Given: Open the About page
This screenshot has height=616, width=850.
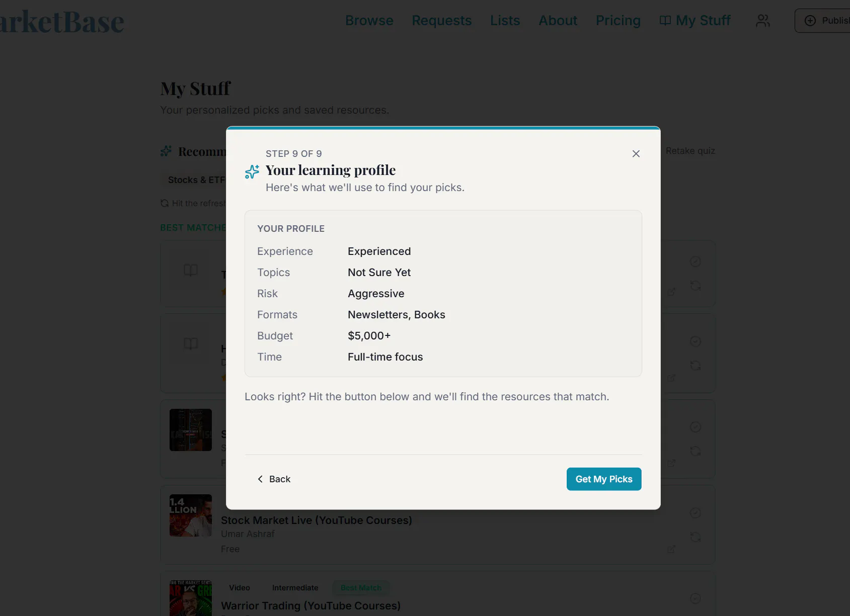Looking at the screenshot, I should tap(558, 21).
